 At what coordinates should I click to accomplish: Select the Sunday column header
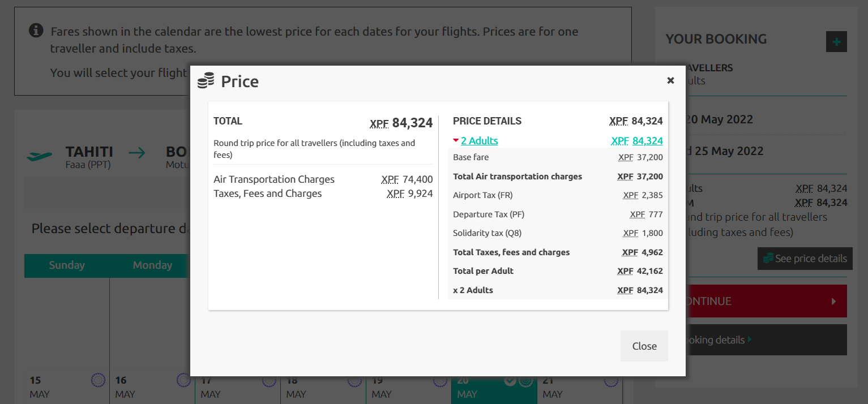[x=67, y=265]
